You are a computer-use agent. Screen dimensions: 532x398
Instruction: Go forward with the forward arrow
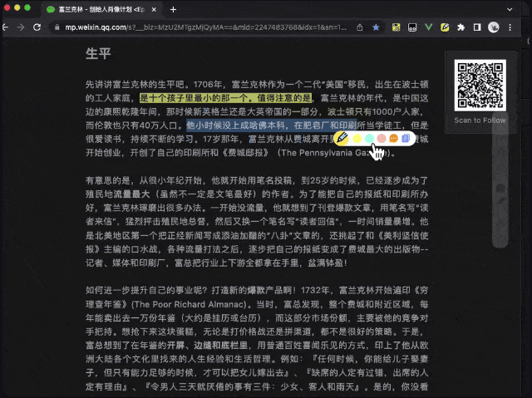click(x=20, y=27)
